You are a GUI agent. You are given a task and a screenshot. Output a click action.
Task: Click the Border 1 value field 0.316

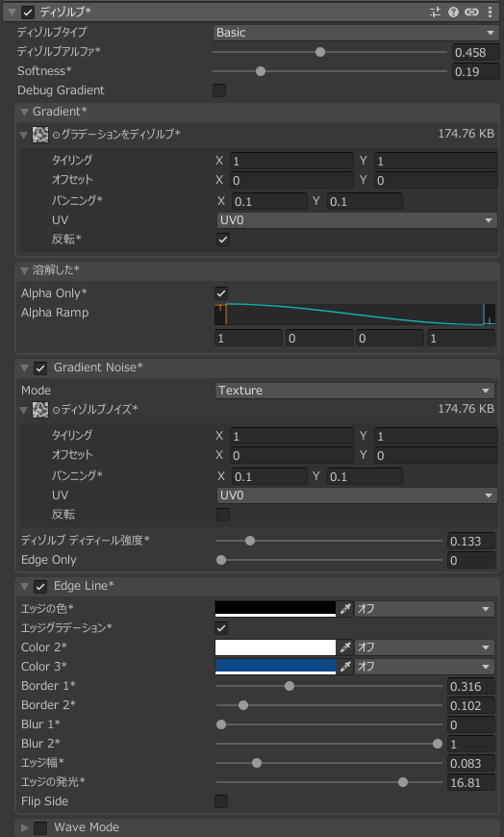click(471, 686)
